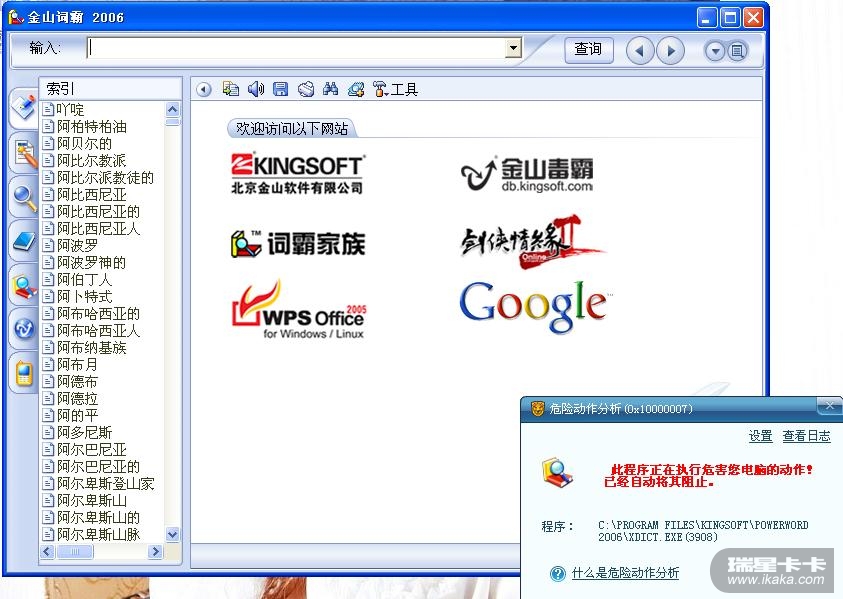Select index entry 阿伯丁人

click(78, 280)
